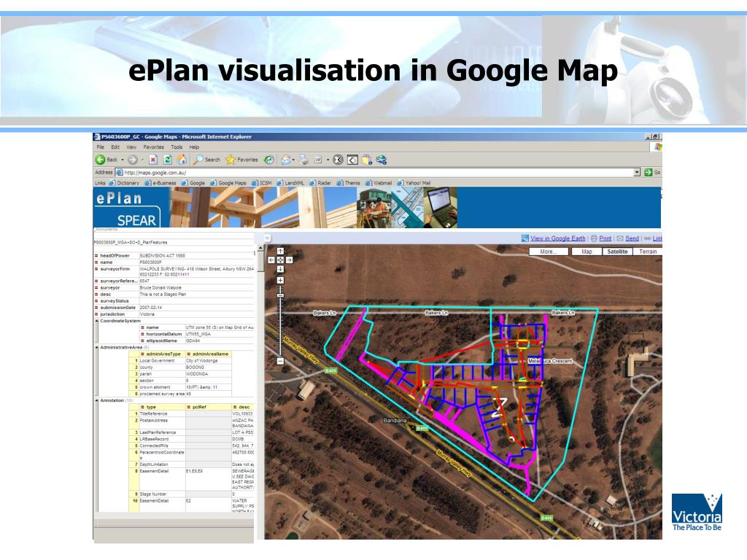The image size is (747, 560).
Task: Select the submissionDate value 2007-02-14
Action: click(x=150, y=308)
